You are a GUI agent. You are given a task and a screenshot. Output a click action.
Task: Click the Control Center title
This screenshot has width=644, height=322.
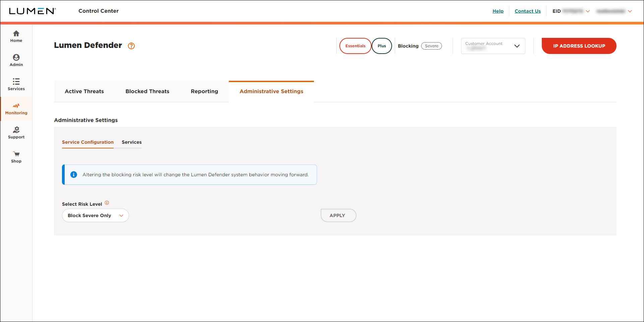(x=99, y=11)
